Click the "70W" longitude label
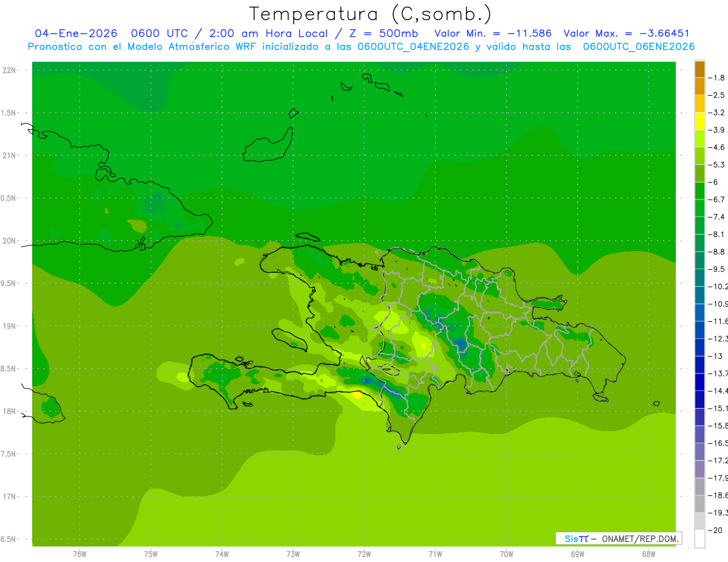This screenshot has height=562, width=728. click(506, 554)
